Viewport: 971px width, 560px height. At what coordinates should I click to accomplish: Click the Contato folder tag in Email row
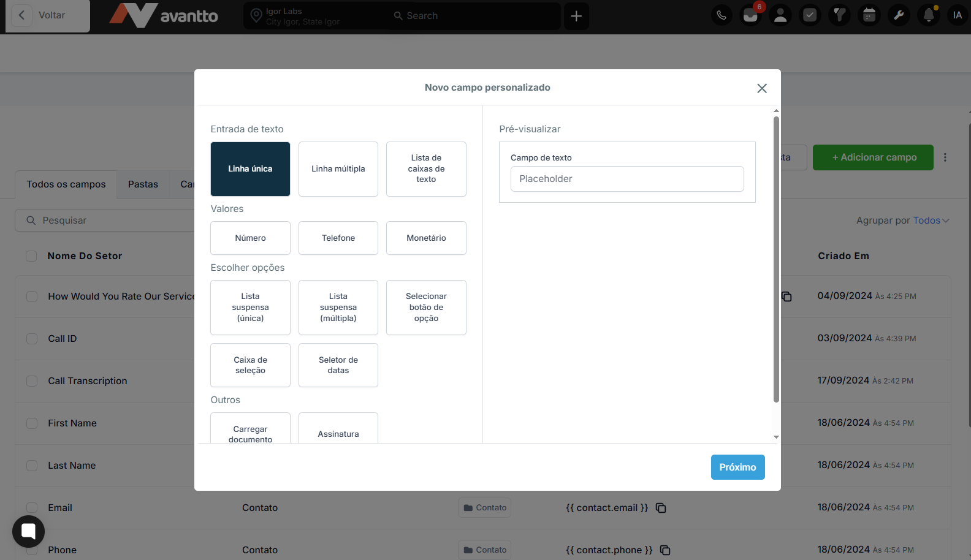[485, 507]
